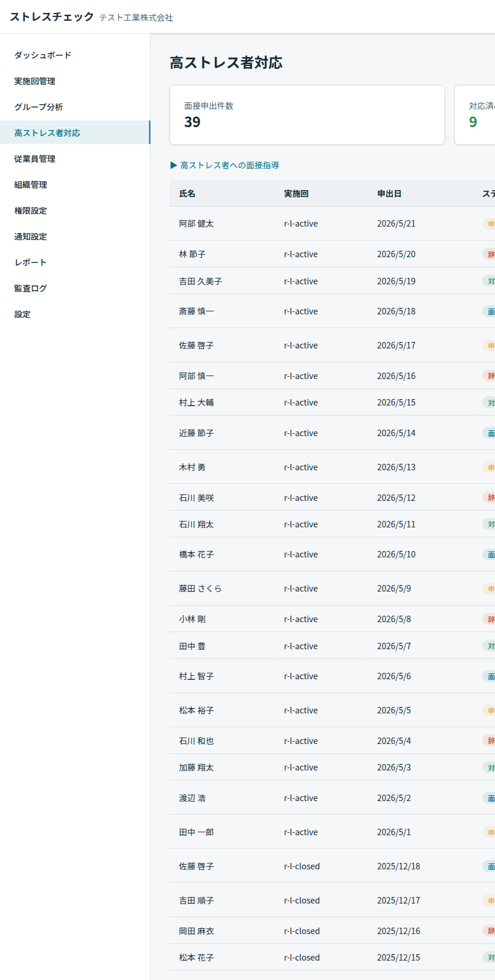495x980 pixels.
Task: View 監査ログ from sidebar
Action: click(x=31, y=288)
